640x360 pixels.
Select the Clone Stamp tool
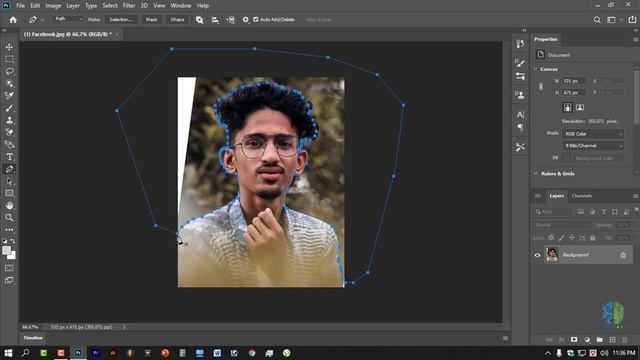coord(9,120)
